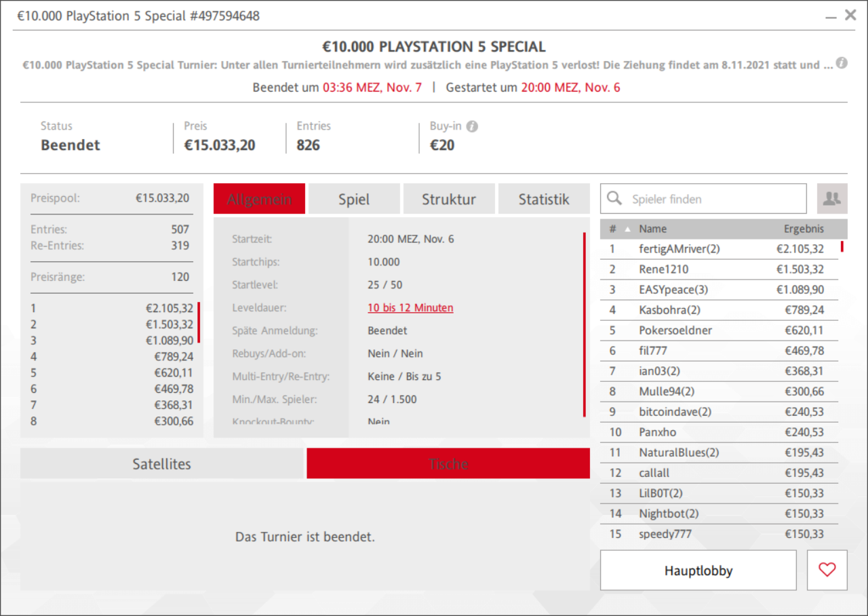Select player speedy777 row
868x616 pixels.
coord(719,534)
